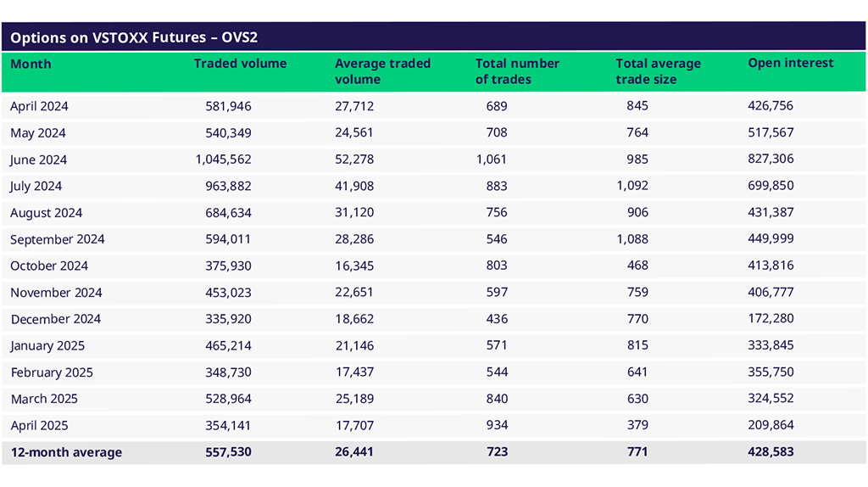Select October 2024 number of trades 803
The width and height of the screenshot is (868, 487).
click(x=498, y=266)
